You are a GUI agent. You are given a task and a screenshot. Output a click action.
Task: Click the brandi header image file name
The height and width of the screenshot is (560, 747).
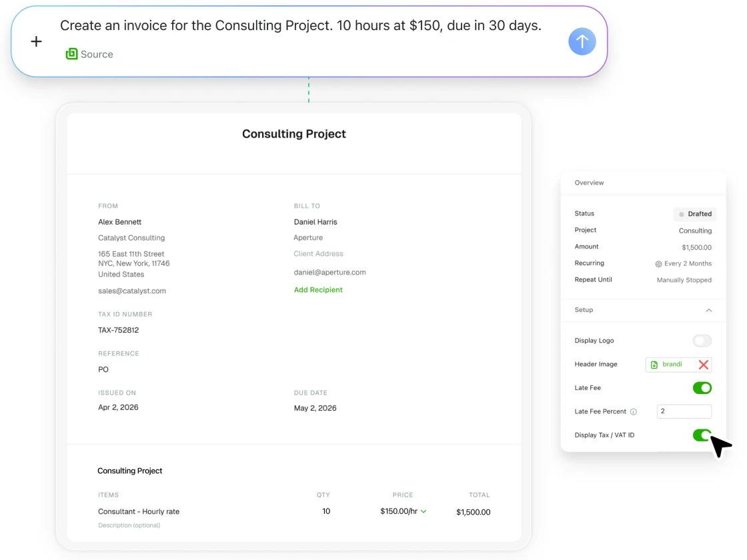point(672,364)
